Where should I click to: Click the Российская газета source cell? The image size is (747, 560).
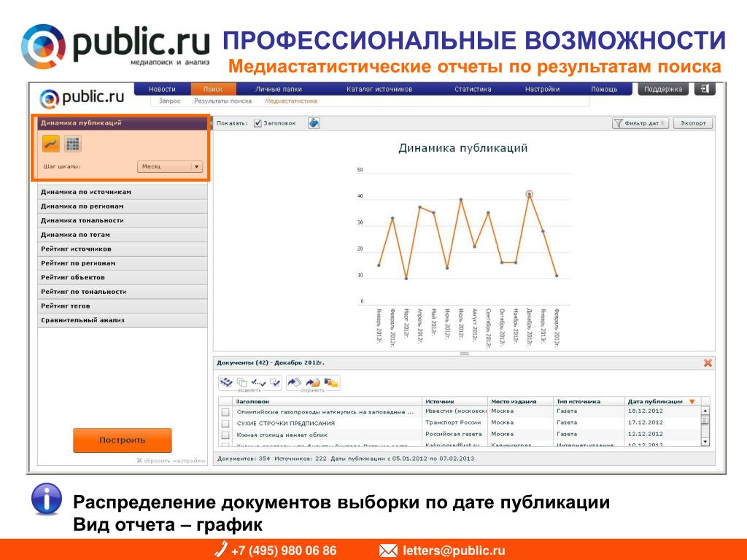pyautogui.click(x=454, y=435)
